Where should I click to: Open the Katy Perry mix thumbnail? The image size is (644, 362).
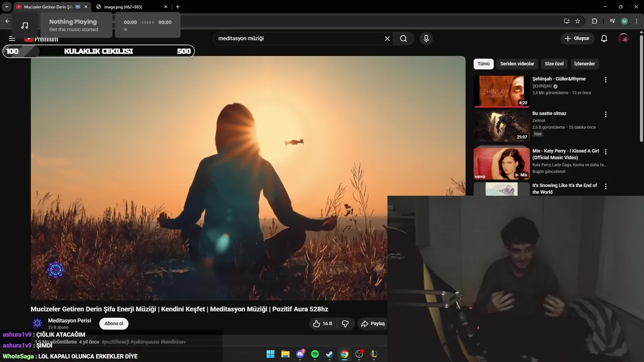tap(502, 163)
